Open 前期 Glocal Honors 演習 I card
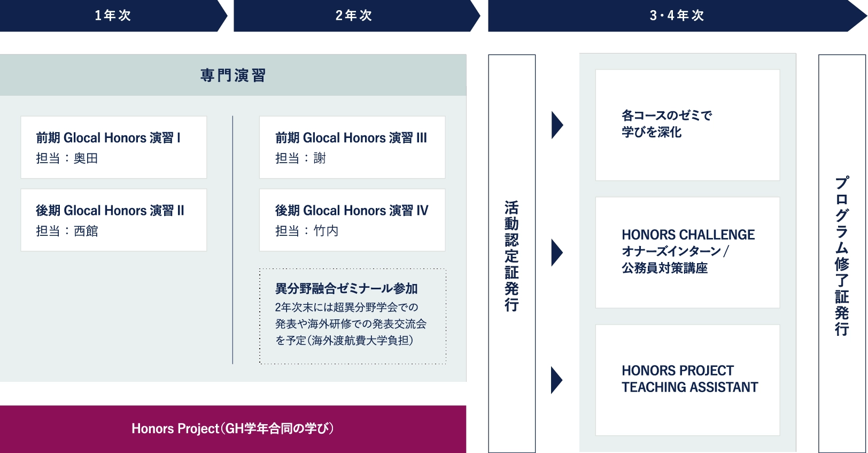The image size is (868, 453). pos(113,147)
